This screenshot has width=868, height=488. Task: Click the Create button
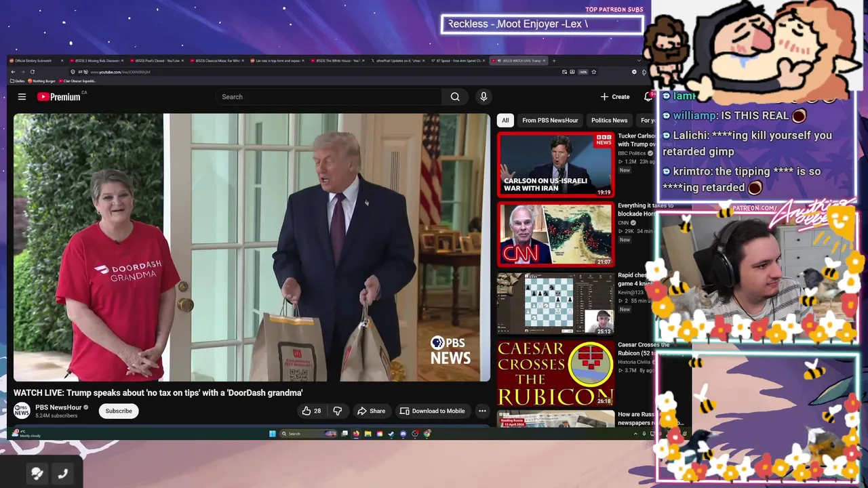coord(614,97)
